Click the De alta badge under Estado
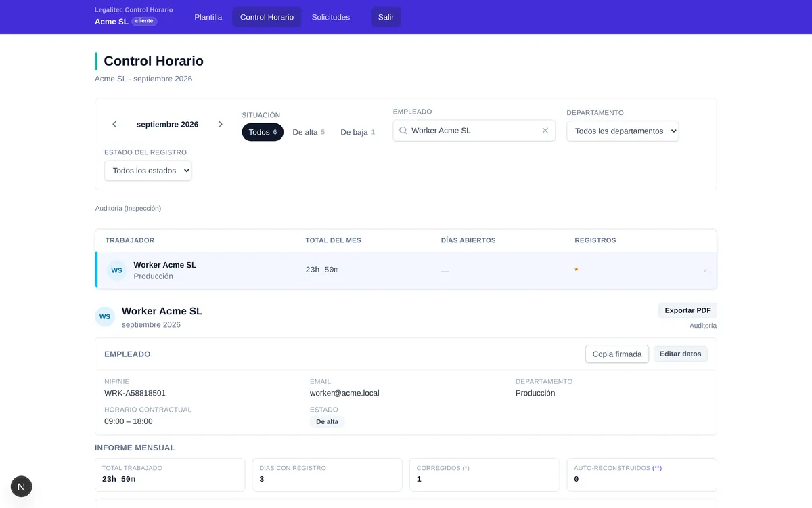The image size is (812, 508). click(328, 421)
